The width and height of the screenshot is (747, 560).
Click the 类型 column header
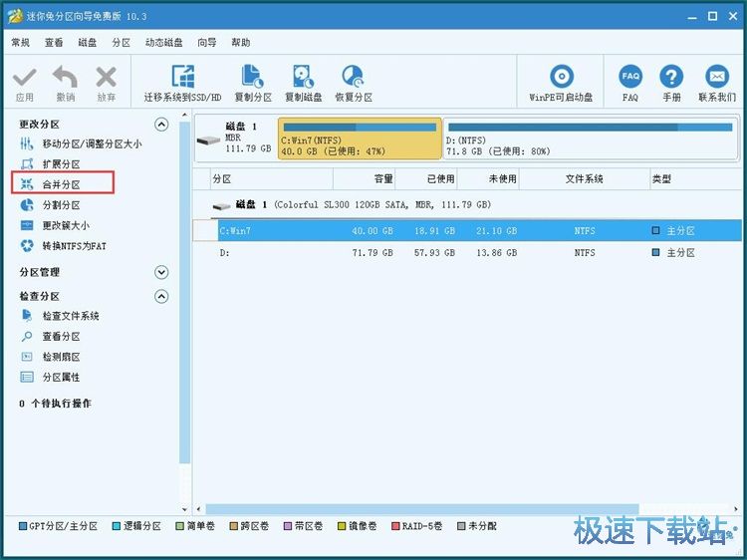point(695,178)
